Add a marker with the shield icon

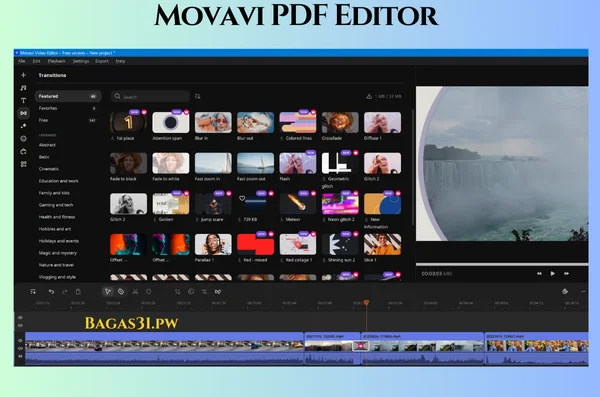click(148, 292)
